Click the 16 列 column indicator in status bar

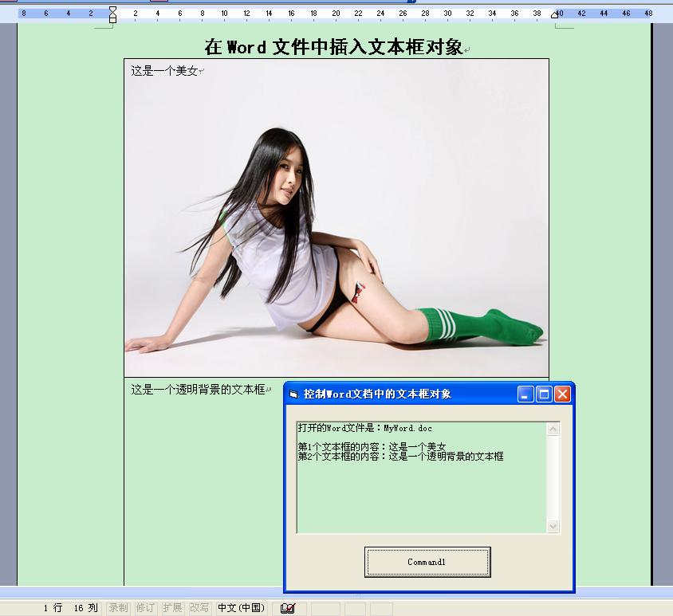pos(86,608)
